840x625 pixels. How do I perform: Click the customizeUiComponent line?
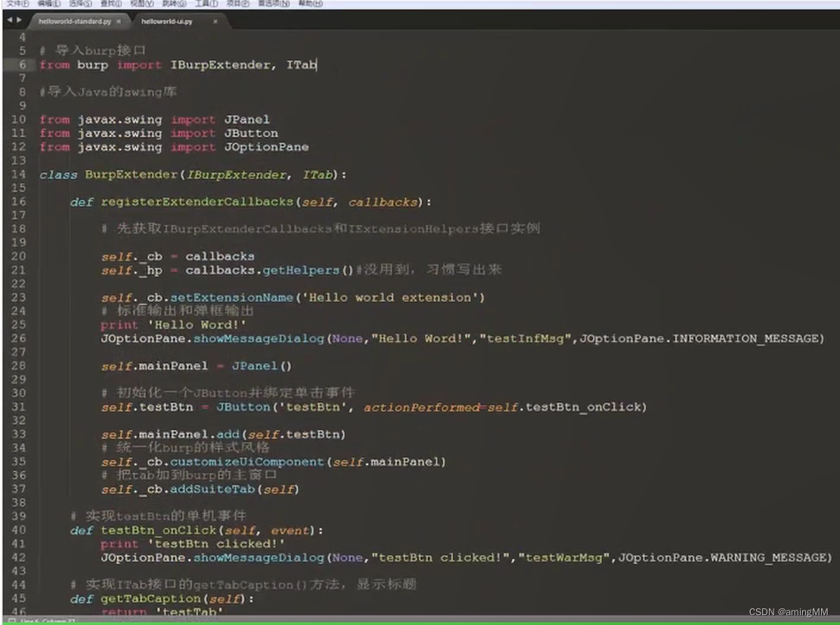273,462
